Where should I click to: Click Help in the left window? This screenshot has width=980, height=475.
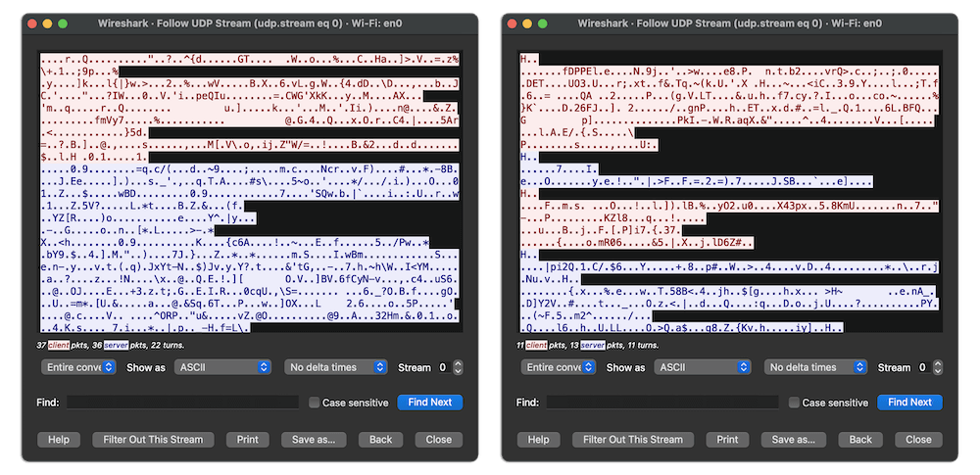(x=59, y=440)
